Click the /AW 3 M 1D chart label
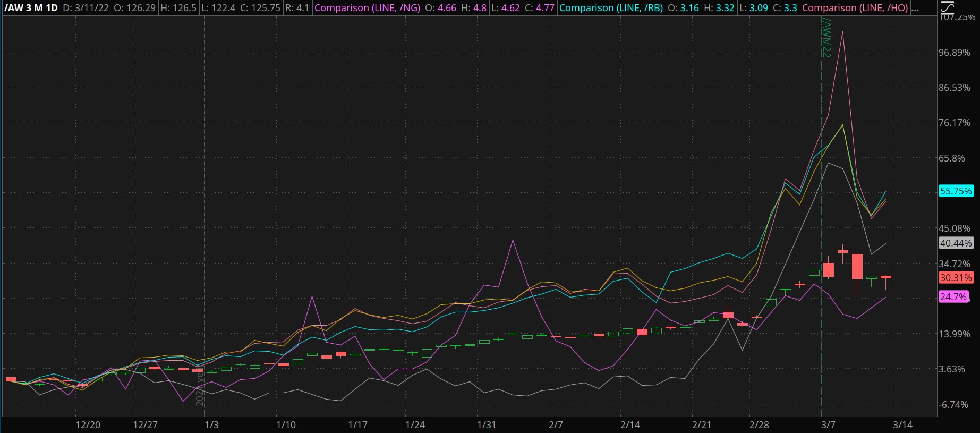Image resolution: width=980 pixels, height=433 pixels. [30, 8]
